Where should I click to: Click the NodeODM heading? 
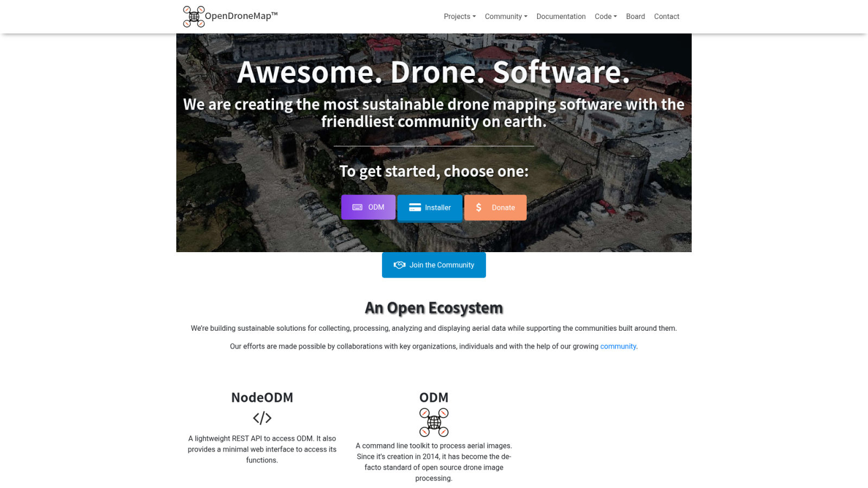tap(262, 397)
